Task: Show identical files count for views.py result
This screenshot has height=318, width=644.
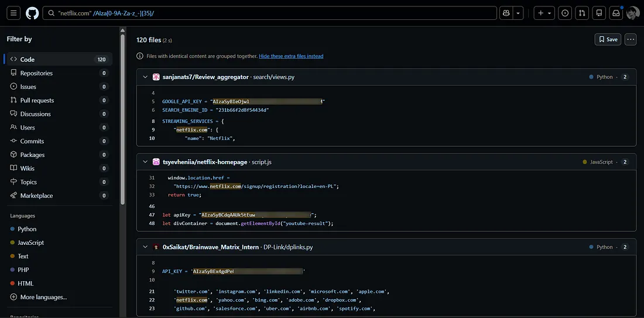Action: 625,77
